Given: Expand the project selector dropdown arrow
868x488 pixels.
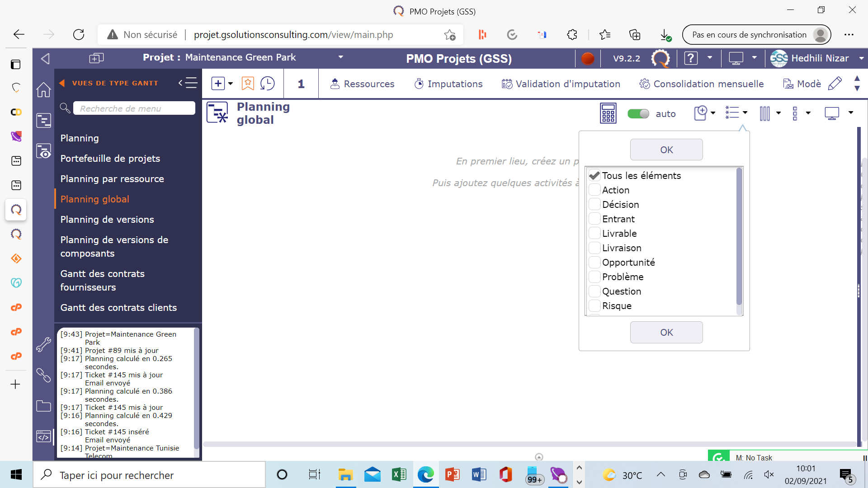Looking at the screenshot, I should pyautogui.click(x=341, y=57).
